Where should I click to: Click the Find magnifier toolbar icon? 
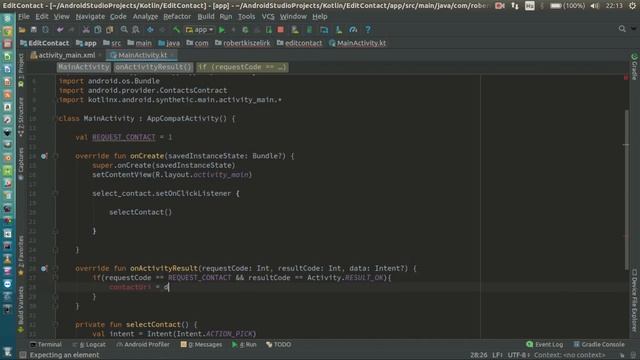tap(124, 30)
